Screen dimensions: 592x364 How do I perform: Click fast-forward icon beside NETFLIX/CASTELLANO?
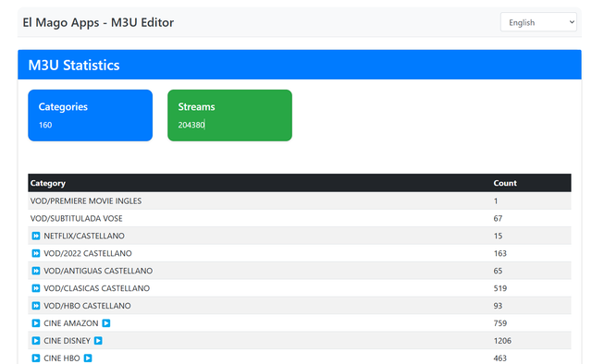36,236
